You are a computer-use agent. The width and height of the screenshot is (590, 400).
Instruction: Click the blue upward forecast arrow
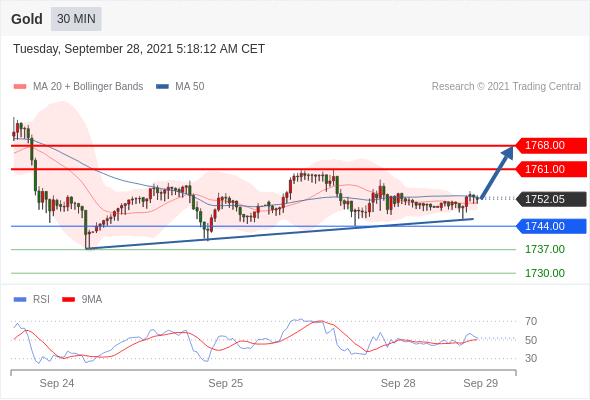click(497, 173)
